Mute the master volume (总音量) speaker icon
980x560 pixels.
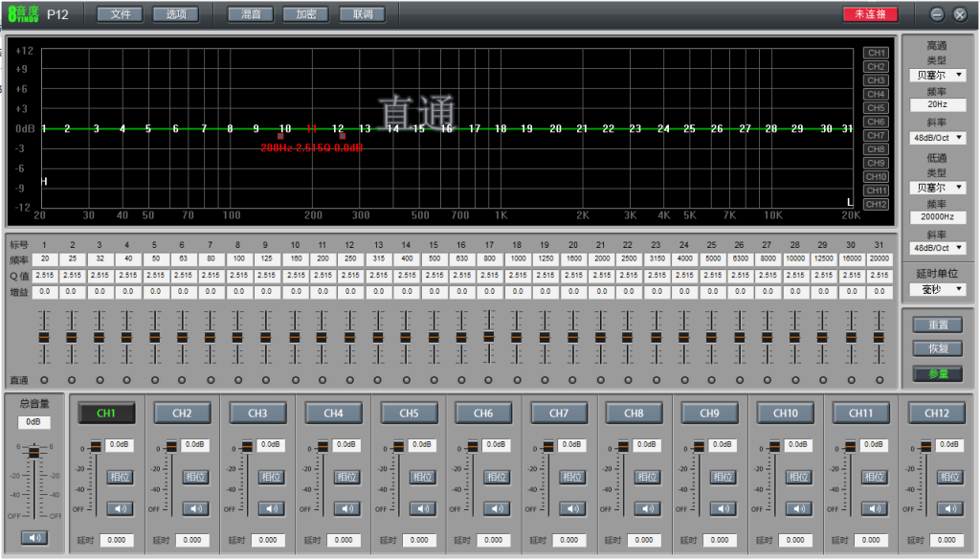click(34, 537)
